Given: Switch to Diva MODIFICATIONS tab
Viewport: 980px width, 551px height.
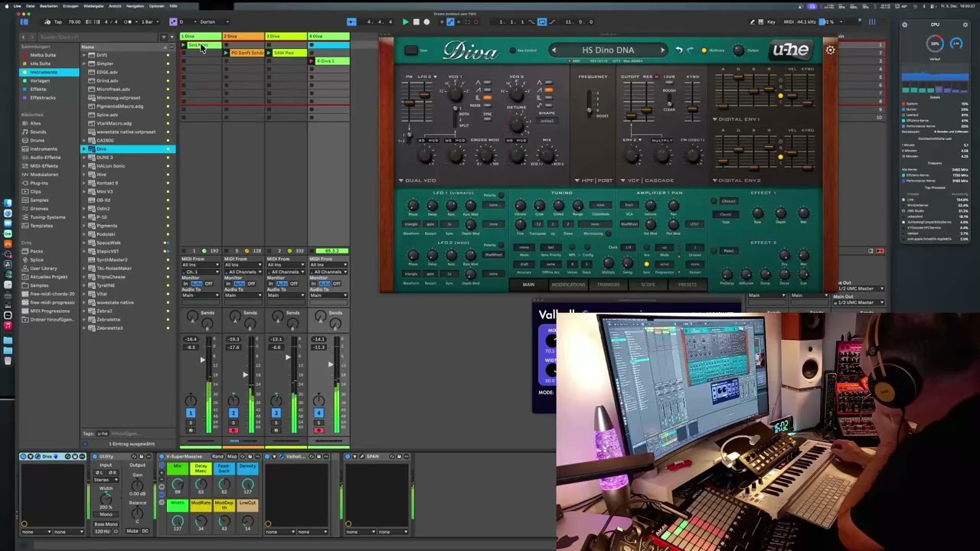Looking at the screenshot, I should 568,285.
